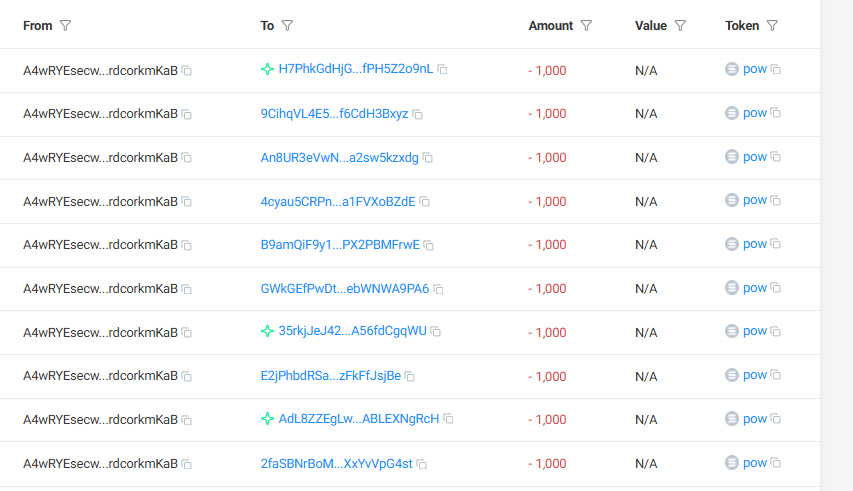
Task: Click -1,000 amount in 4cyau5CRPn row
Action: tap(547, 202)
